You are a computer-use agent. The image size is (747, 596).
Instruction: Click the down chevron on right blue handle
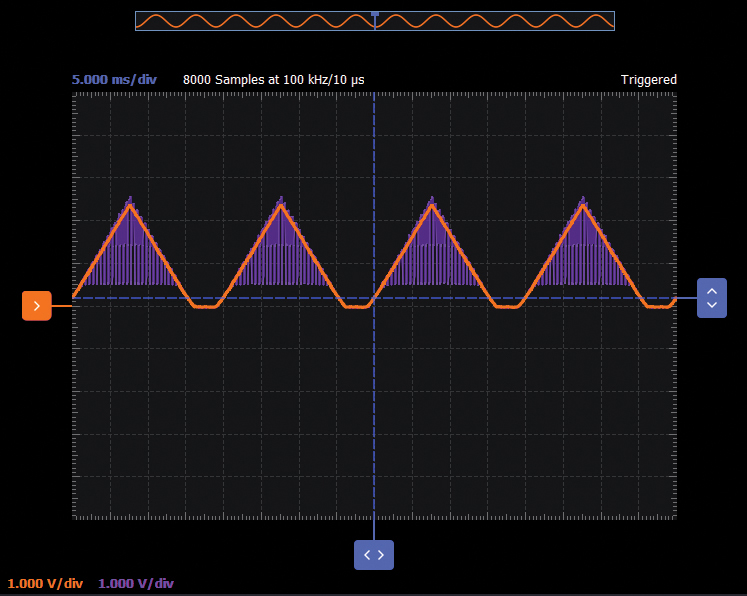click(712, 304)
